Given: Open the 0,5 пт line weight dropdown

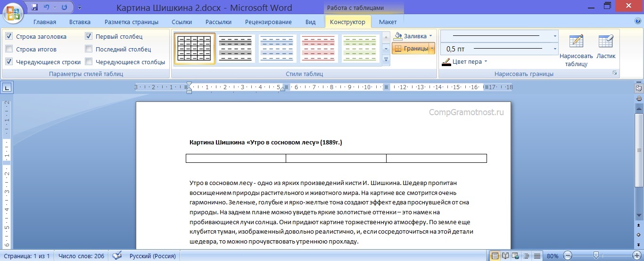Looking at the screenshot, I should pyautogui.click(x=555, y=49).
